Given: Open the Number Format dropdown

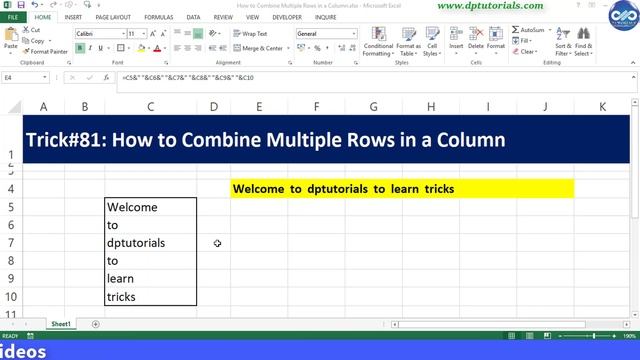Looking at the screenshot, I should pyautogui.click(x=353, y=34).
